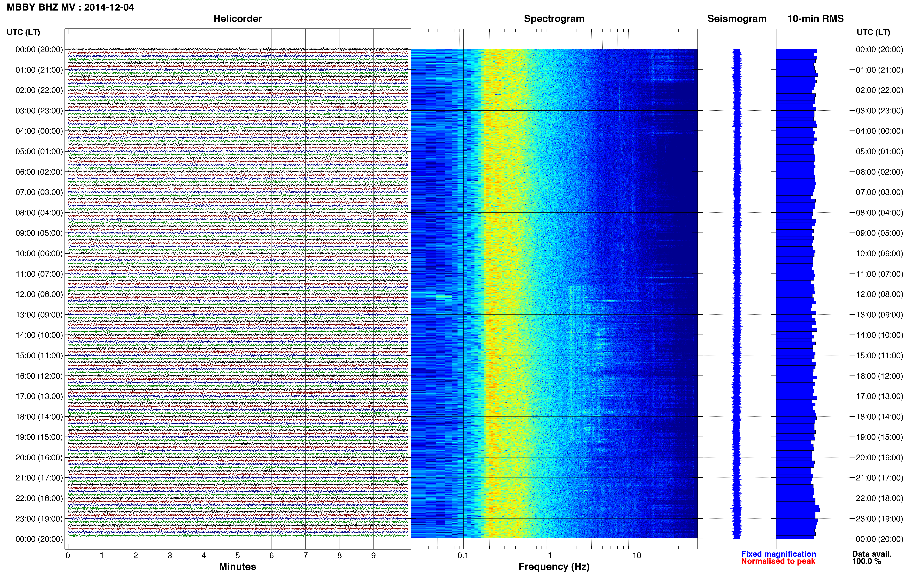The width and height of the screenshot is (924, 578).
Task: Click the left '10:00 (06:00)' time label
Action: point(39,253)
